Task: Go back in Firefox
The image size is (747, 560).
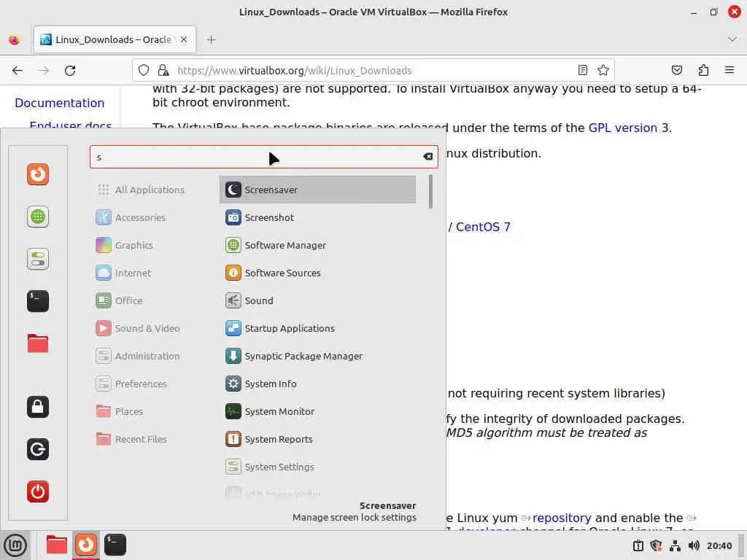Action: [x=18, y=71]
